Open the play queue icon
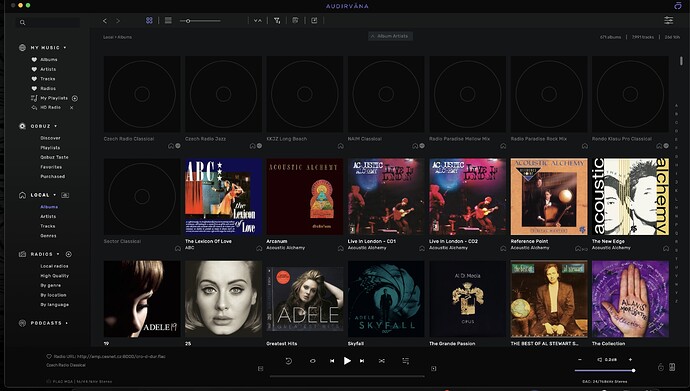This screenshot has width=690, height=391. coord(406,361)
